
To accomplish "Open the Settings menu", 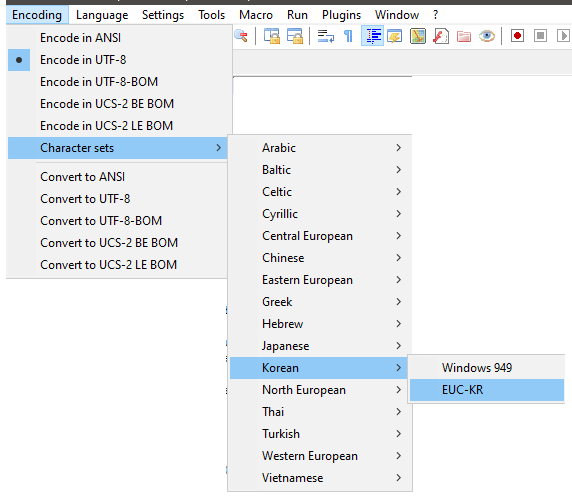I will (163, 15).
